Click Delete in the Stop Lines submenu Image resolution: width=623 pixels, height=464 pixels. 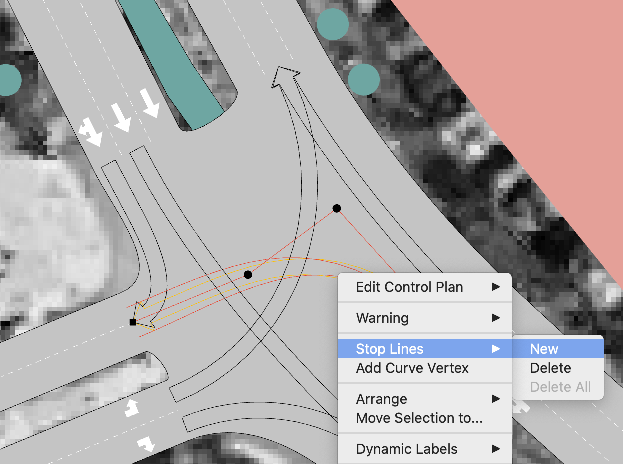(550, 368)
